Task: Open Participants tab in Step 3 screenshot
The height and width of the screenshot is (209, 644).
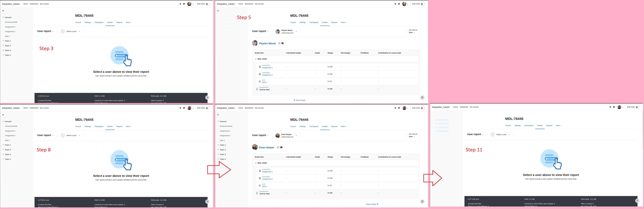Action: 99,22
